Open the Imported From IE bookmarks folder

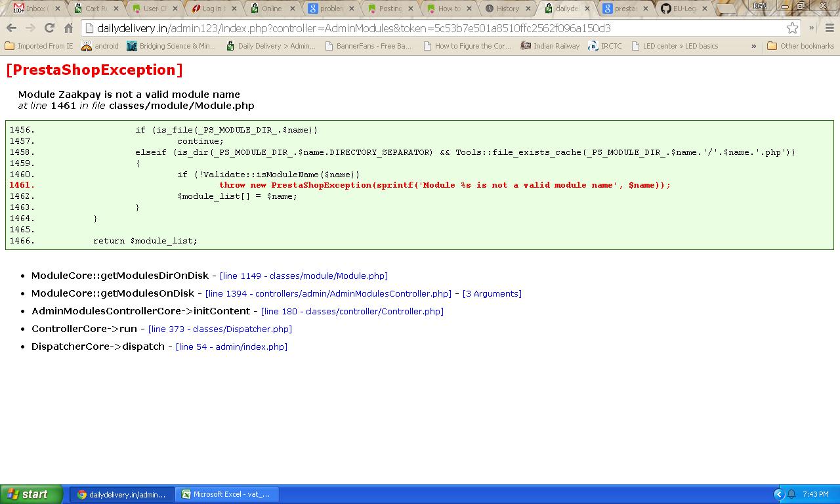click(x=39, y=46)
